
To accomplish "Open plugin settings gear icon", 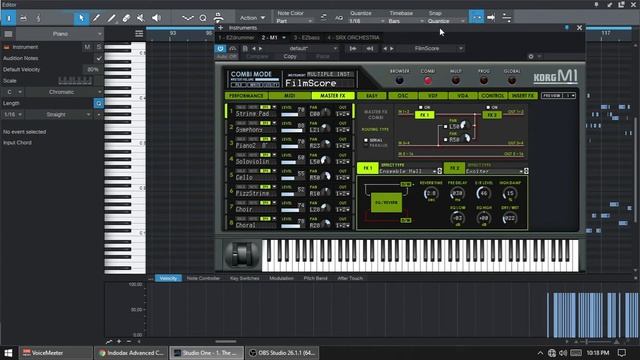I will click(x=531, y=56).
